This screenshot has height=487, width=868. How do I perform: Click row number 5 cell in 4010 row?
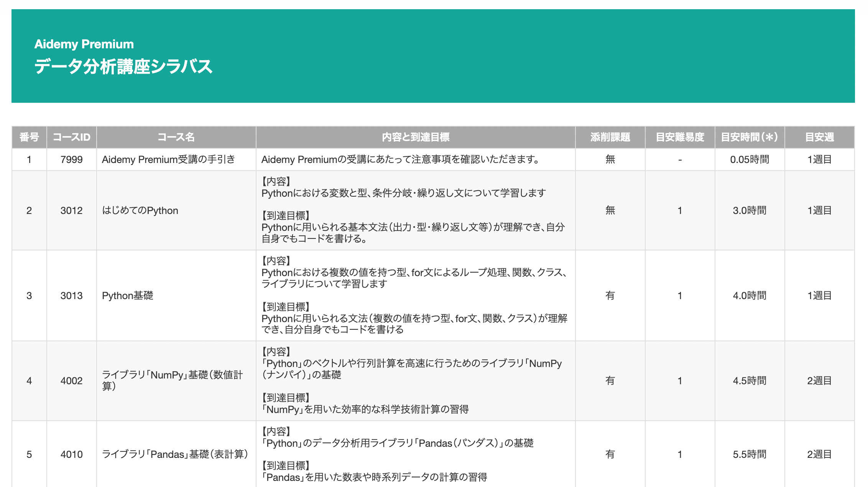tap(29, 454)
